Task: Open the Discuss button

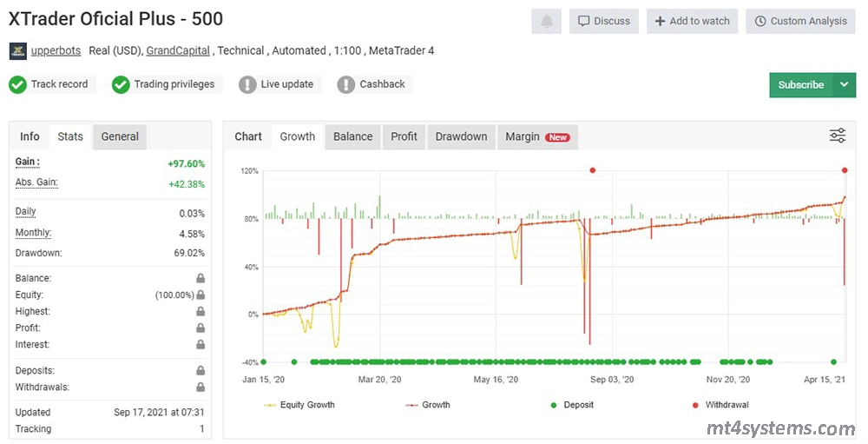Action: (604, 21)
